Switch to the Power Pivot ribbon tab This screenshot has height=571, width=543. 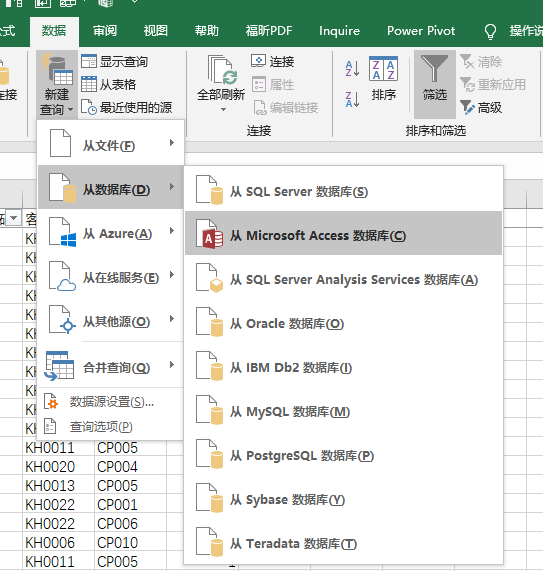(421, 31)
